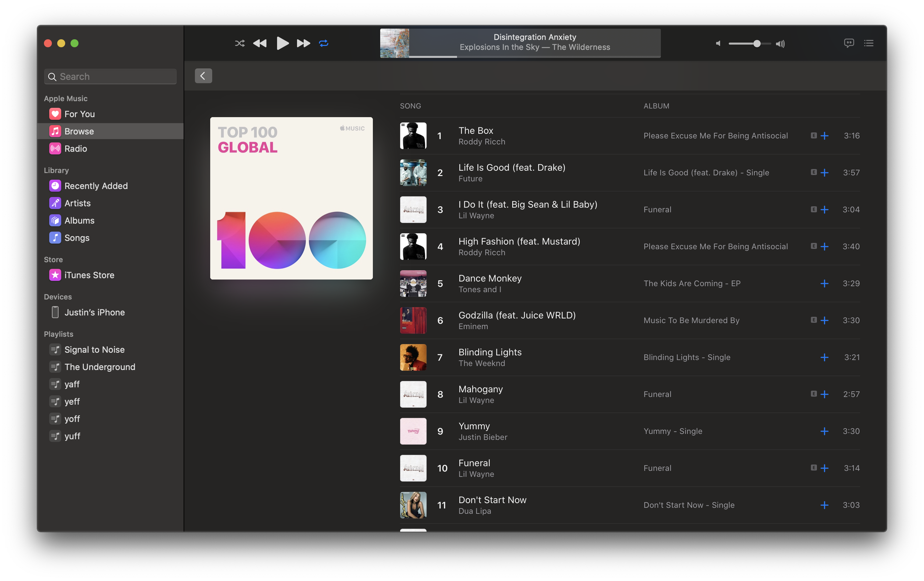Screen dimensions: 924x581
Task: Sort the playlist by the SONG column
Action: 410,105
